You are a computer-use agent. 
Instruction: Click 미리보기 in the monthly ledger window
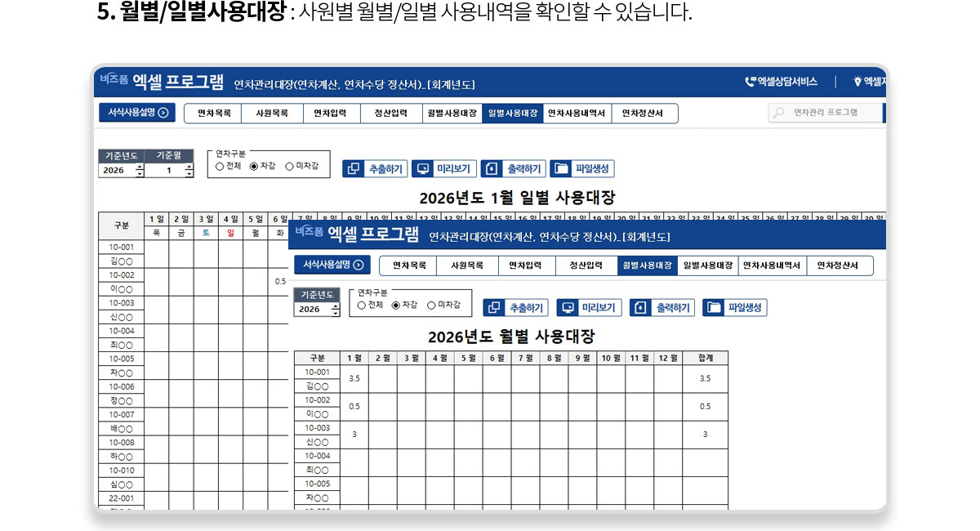tap(590, 308)
